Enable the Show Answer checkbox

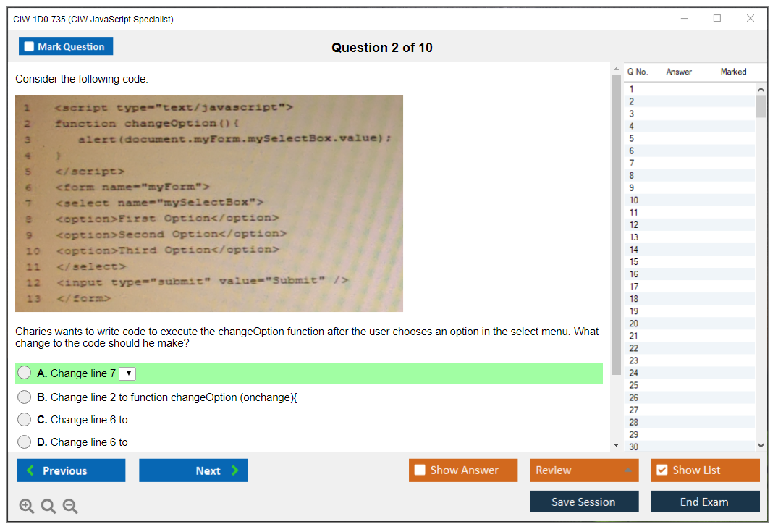click(x=420, y=470)
